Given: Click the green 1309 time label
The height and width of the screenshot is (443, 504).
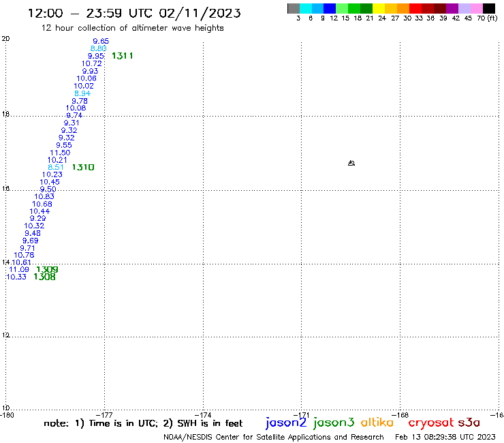Looking at the screenshot, I should [x=47, y=270].
